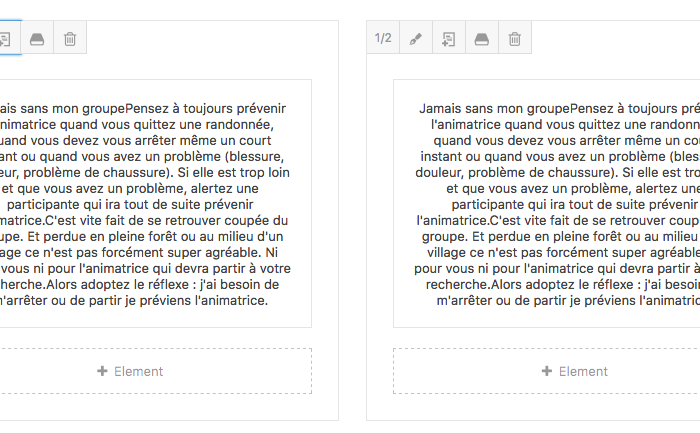Delete the right column with trash icon
Image resolution: width=700 pixels, height=433 pixels.
click(514, 39)
